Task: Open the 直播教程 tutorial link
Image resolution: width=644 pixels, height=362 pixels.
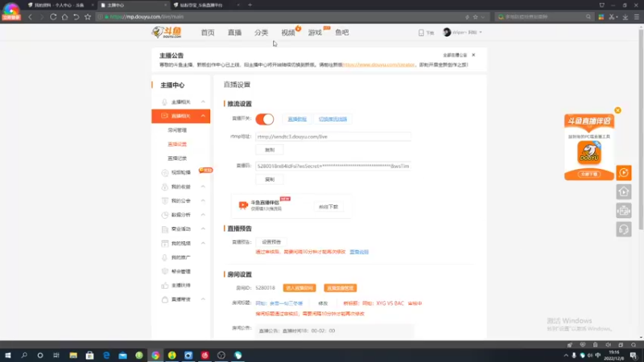Action: (297, 119)
